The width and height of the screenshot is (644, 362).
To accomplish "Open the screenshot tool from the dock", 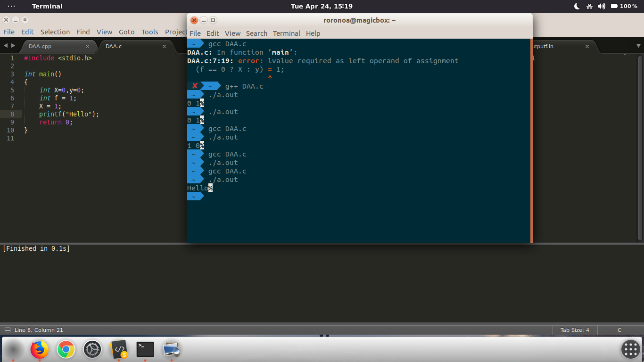I will pyautogui.click(x=171, y=349).
